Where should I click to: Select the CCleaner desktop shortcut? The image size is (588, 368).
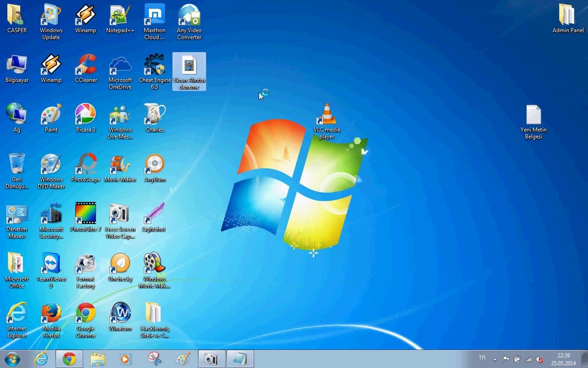(x=86, y=68)
